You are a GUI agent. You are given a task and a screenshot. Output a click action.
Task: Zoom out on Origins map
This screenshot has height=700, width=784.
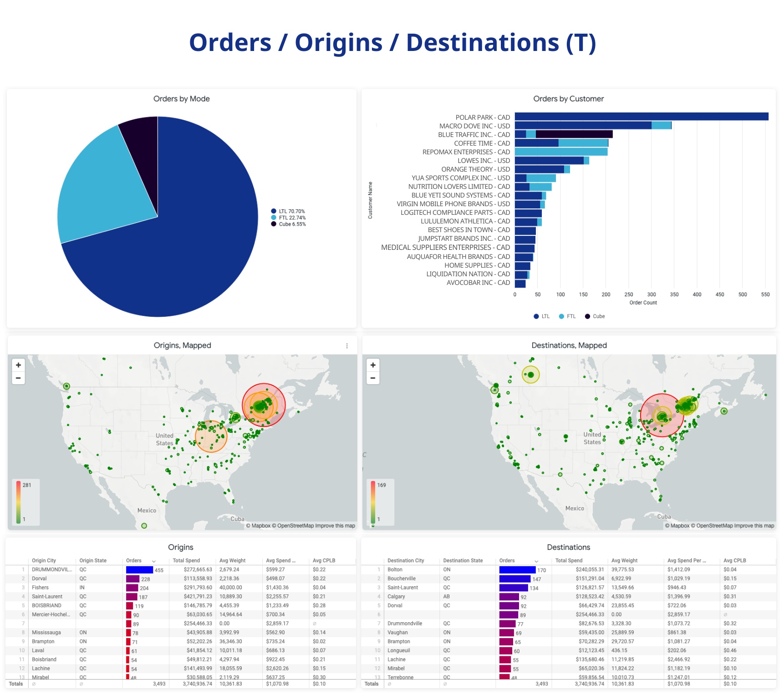tap(18, 378)
